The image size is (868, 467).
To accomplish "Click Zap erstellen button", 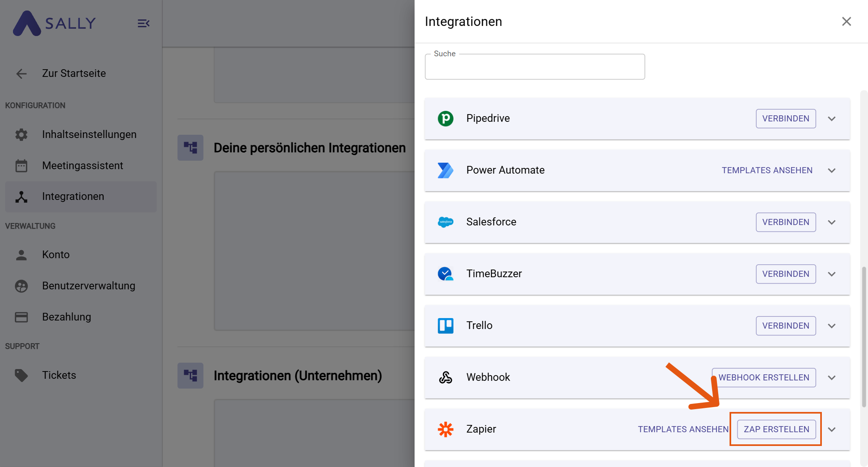I will [777, 429].
